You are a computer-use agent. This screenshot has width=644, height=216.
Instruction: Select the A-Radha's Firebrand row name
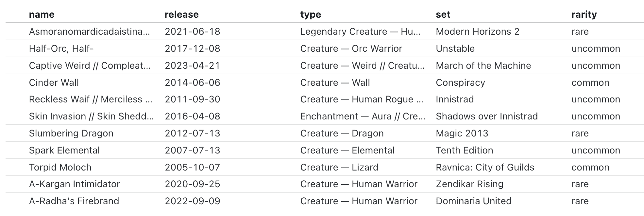[x=74, y=201]
